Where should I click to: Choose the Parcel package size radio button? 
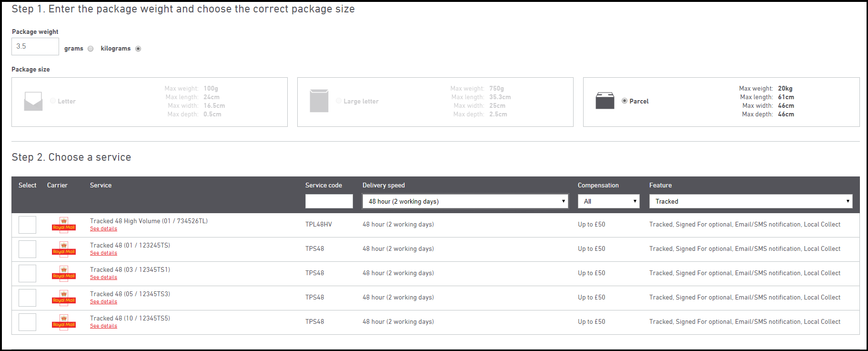pos(625,101)
